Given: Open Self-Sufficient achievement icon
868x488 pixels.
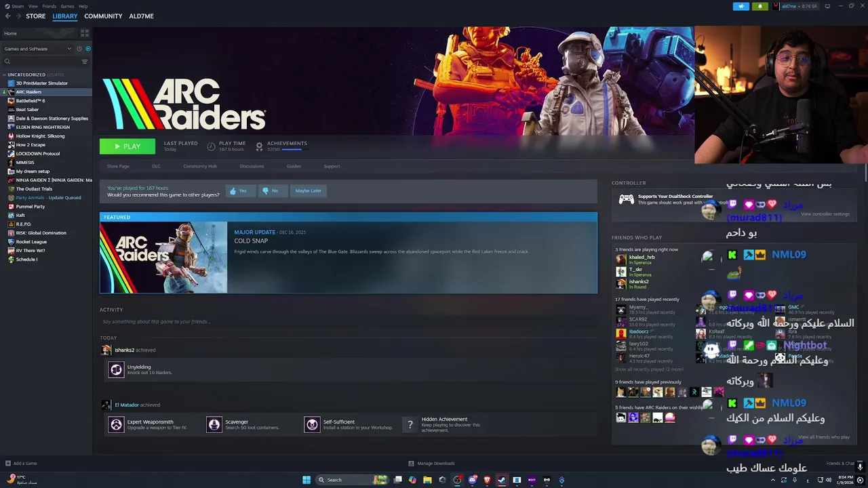Looking at the screenshot, I should [312, 425].
